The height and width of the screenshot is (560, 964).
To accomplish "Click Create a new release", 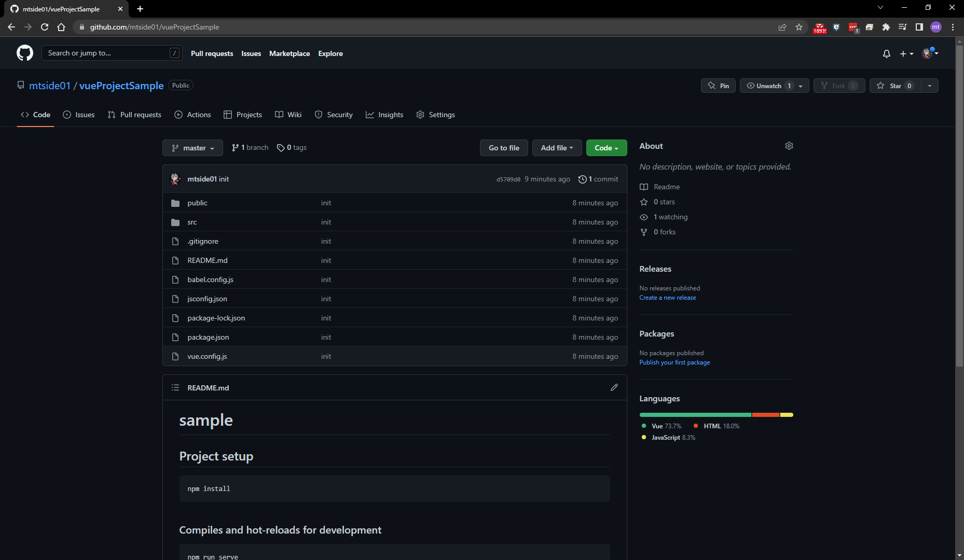I will point(668,298).
